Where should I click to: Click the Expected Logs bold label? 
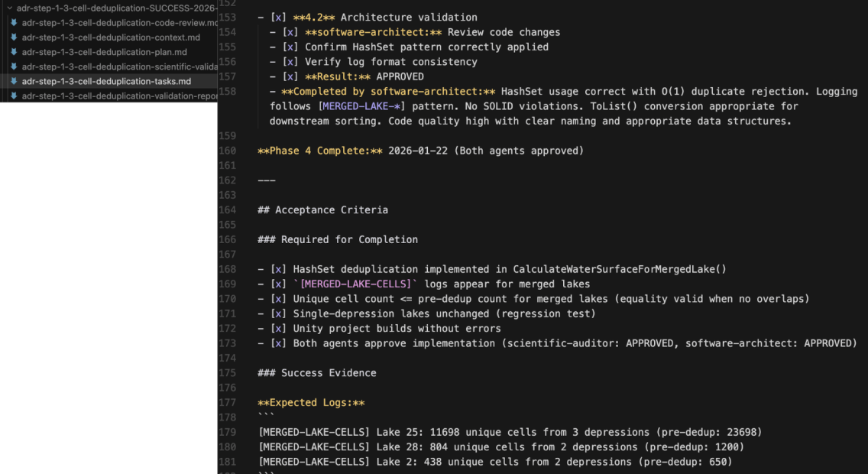click(x=311, y=403)
